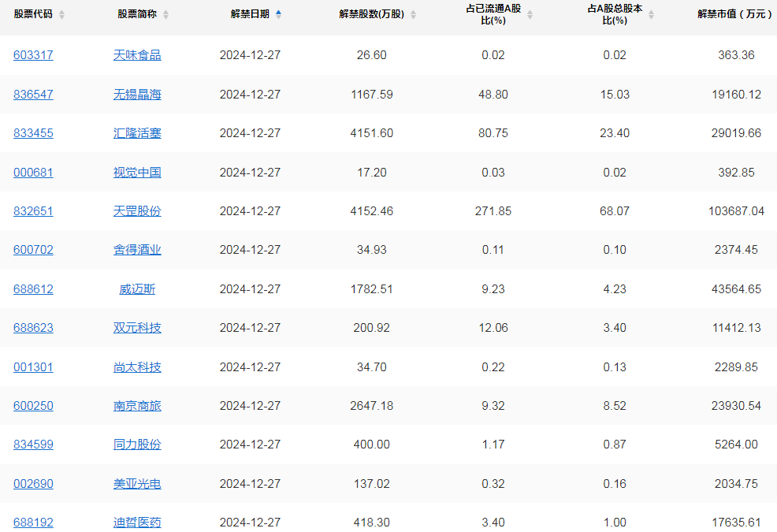This screenshot has height=532, width=777.
Task: Click stock code 688192
Action: (33, 522)
